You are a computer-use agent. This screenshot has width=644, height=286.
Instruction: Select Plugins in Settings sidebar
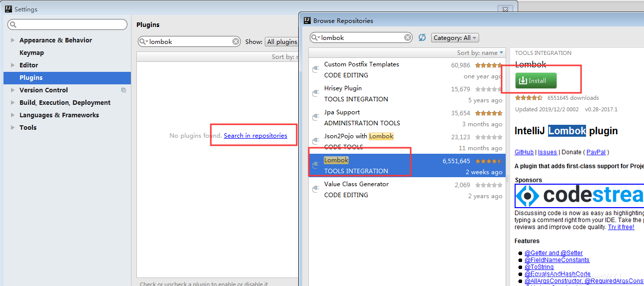pyautogui.click(x=67, y=77)
